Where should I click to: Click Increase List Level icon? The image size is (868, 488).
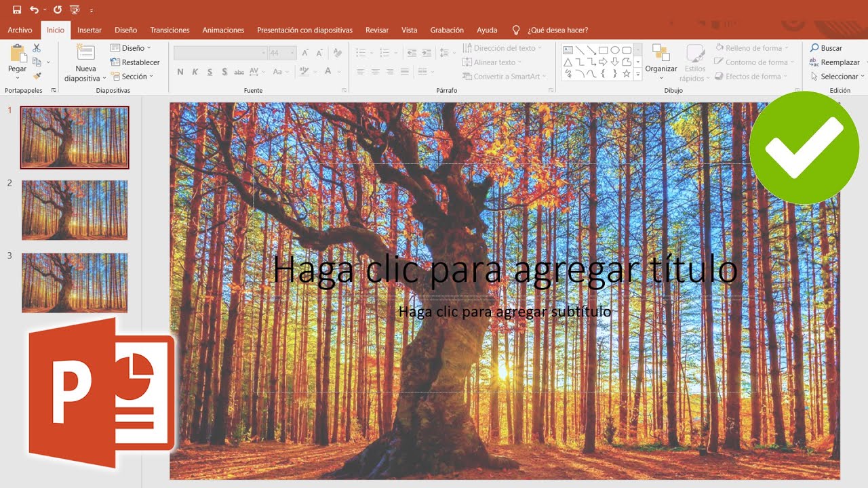426,53
